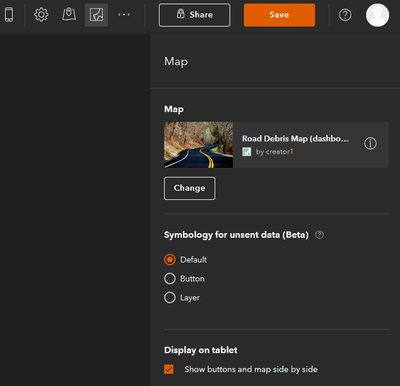Open the settings gear icon
400x386 pixels.
(41, 15)
